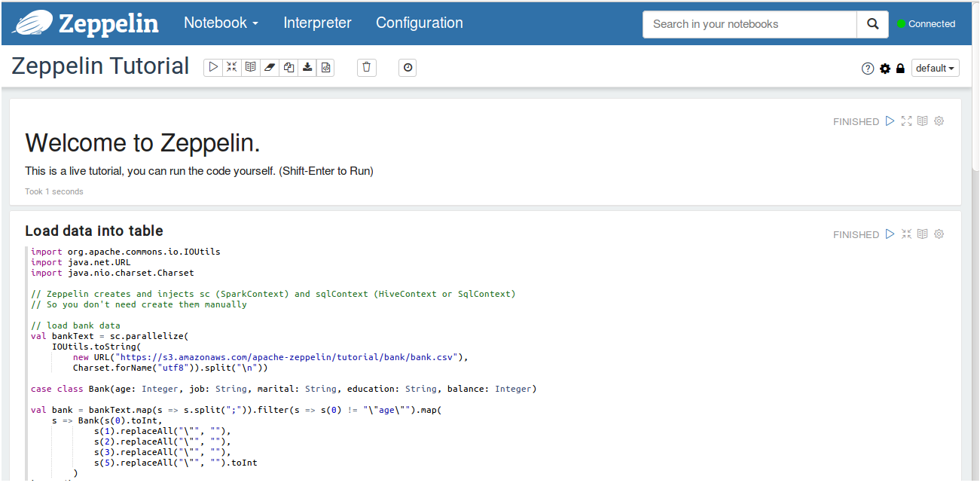This screenshot has width=980, height=492.
Task: Open keyboard shortcuts help icon
Action: pos(868,69)
